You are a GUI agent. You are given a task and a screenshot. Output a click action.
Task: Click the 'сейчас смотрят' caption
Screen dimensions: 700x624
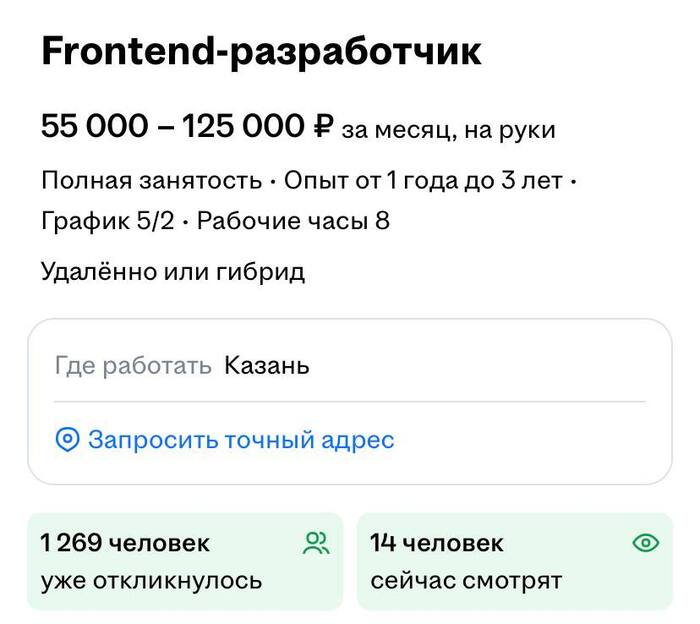point(466,580)
